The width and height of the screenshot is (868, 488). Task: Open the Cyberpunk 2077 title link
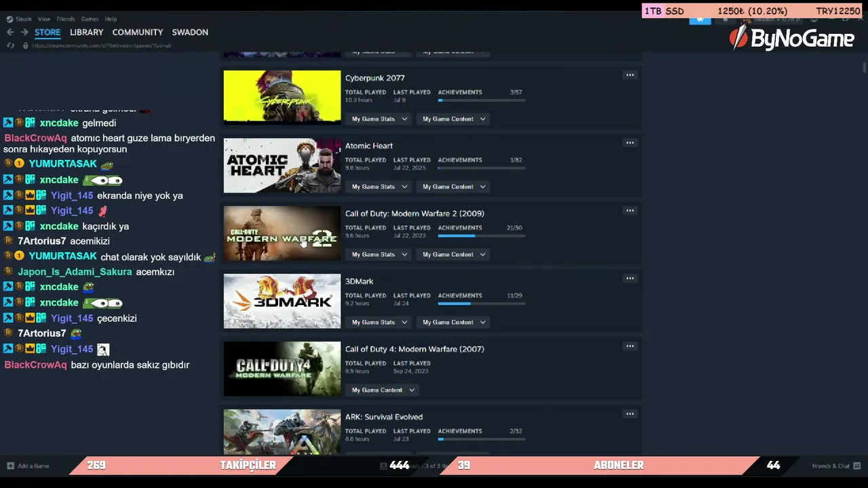coord(375,78)
